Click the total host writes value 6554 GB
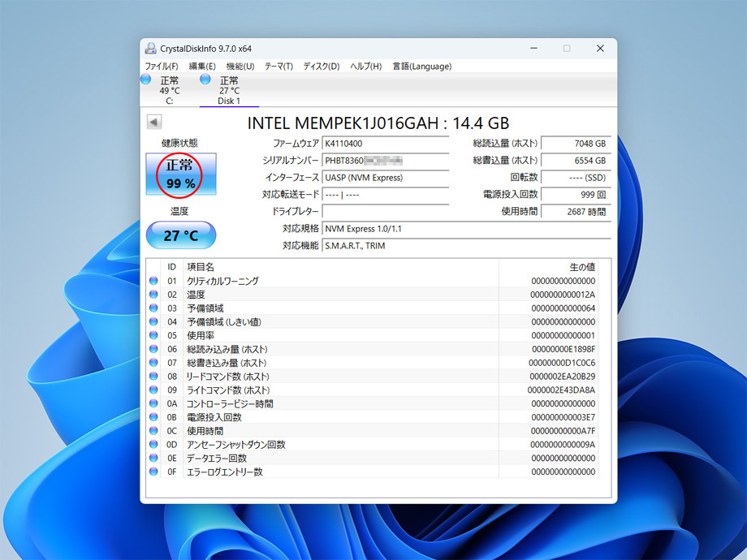 click(x=576, y=161)
